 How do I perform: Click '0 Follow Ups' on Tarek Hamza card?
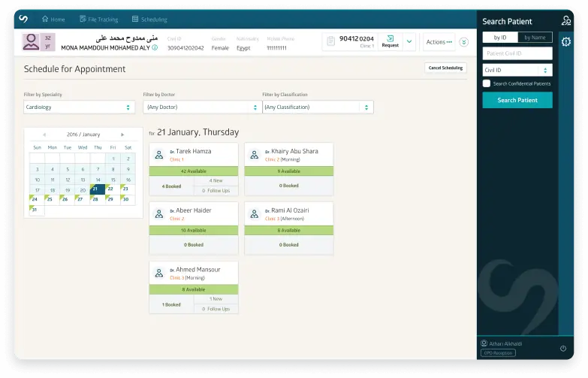[x=216, y=191]
